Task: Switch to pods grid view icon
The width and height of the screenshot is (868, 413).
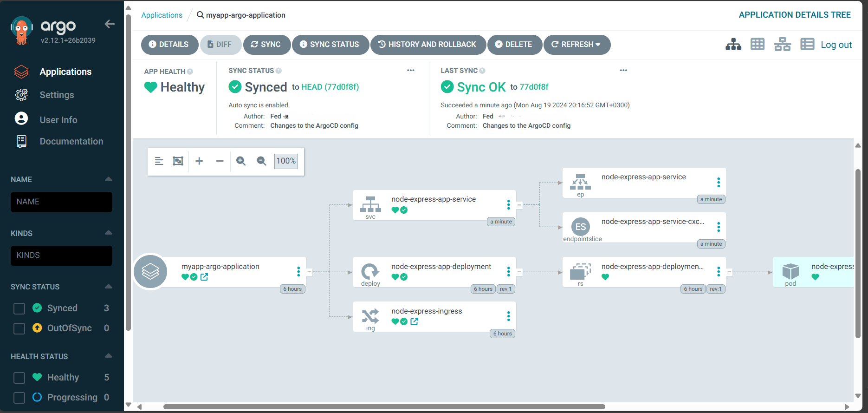Action: [758, 44]
